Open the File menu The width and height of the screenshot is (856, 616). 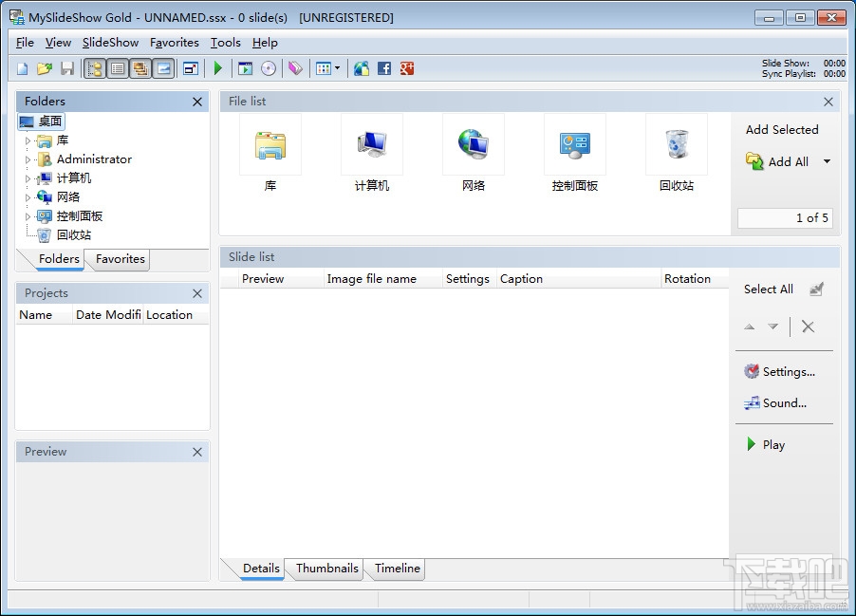(x=25, y=43)
